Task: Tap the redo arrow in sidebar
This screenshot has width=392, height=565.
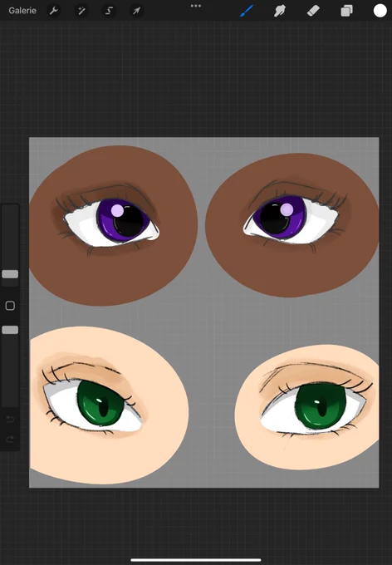Action: click(10, 439)
